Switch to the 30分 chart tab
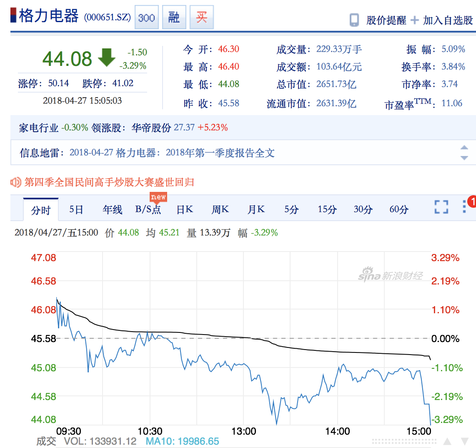476x448 pixels. click(x=363, y=209)
